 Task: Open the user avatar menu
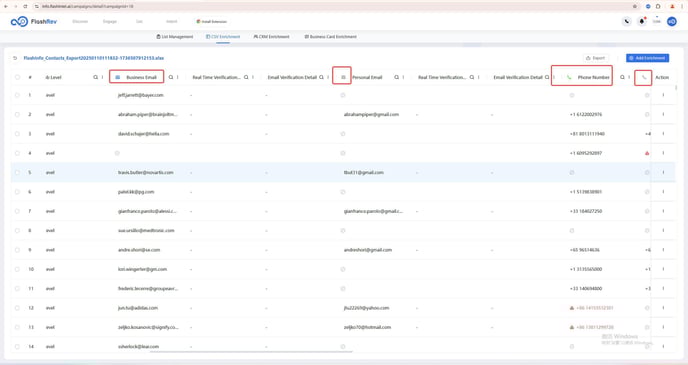tap(671, 21)
